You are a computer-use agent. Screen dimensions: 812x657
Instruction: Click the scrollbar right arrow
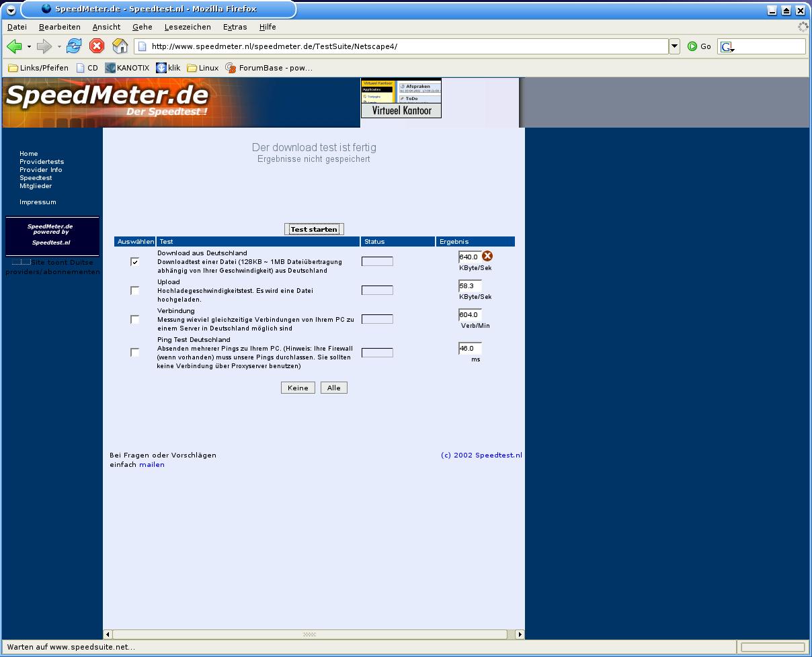pos(520,634)
